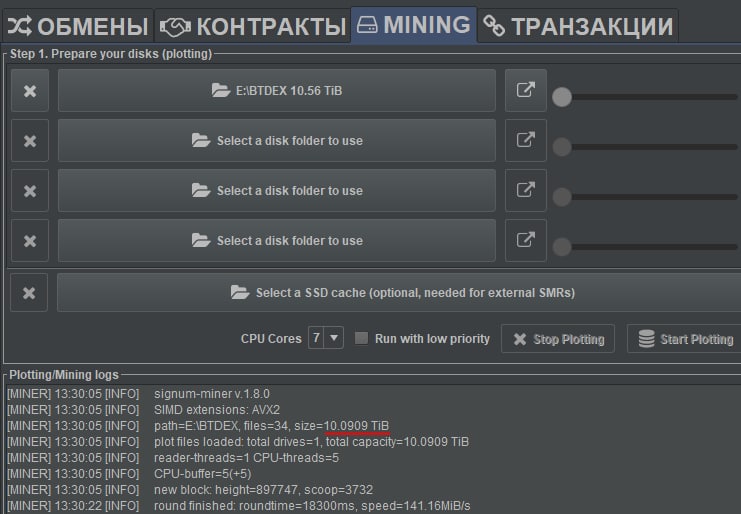Open E:\BTDEX folder externally via arrow icon

tap(526, 90)
